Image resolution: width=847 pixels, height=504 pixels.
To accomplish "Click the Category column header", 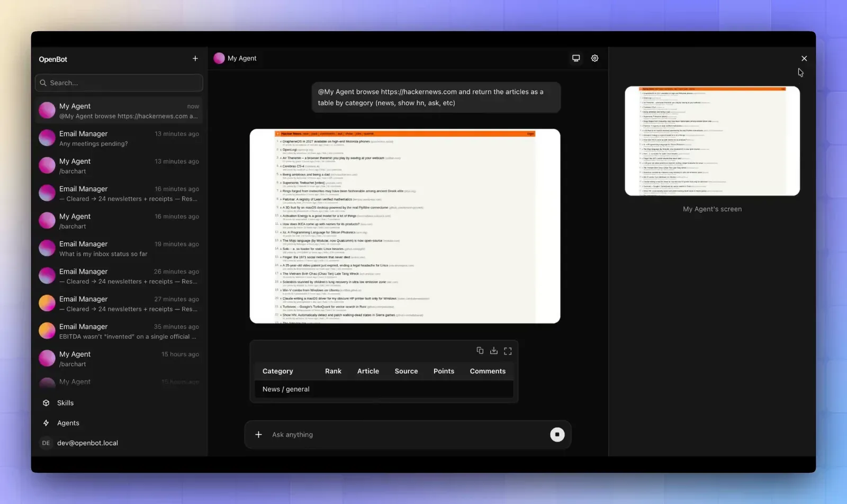I will coord(277,371).
